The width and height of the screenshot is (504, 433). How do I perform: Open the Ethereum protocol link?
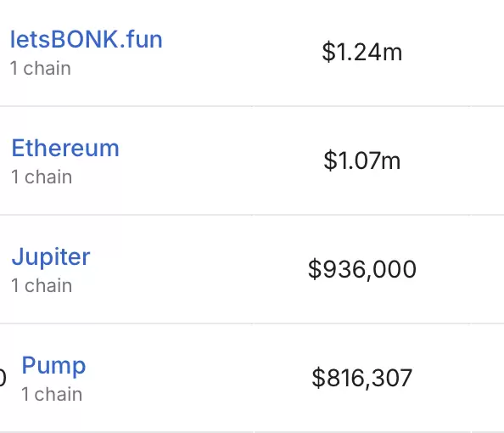point(65,149)
